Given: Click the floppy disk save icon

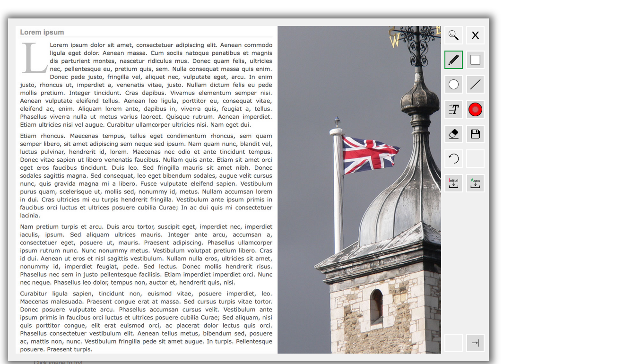Looking at the screenshot, I should (x=475, y=134).
